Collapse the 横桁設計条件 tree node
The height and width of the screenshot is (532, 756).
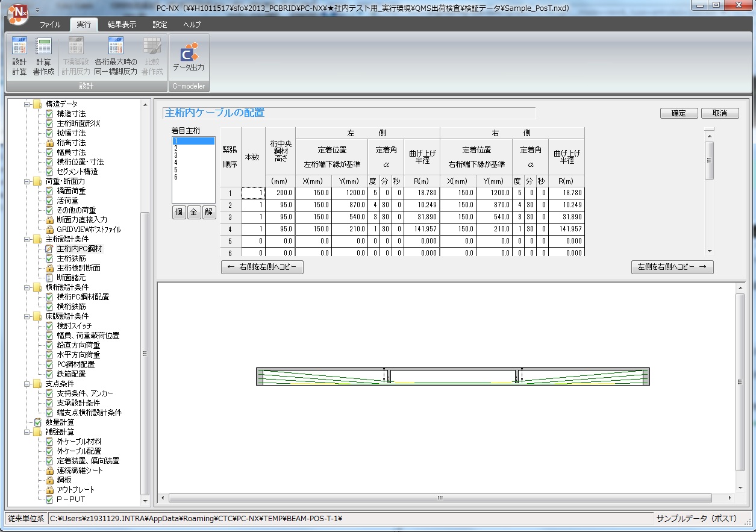pyautogui.click(x=27, y=287)
